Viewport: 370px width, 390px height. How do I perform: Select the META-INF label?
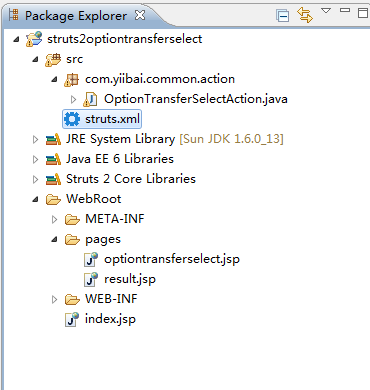tap(115, 219)
